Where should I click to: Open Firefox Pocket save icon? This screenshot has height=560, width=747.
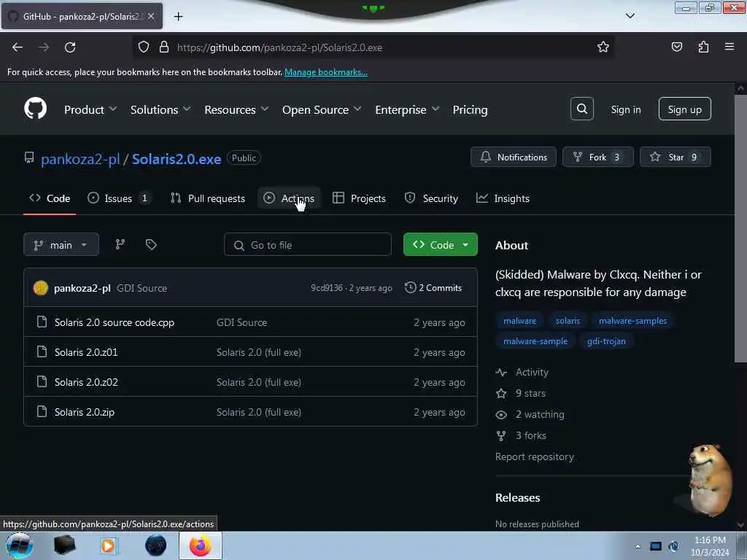pyautogui.click(x=676, y=47)
